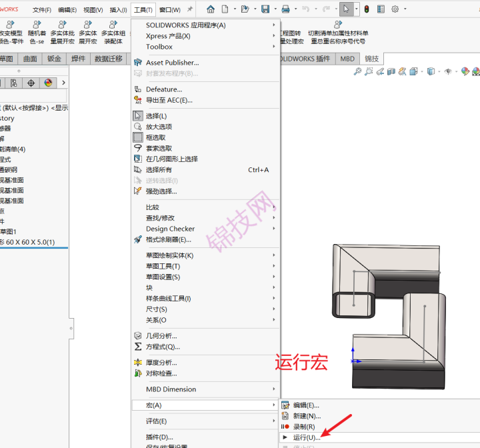Viewport: 480px width, 448px height.
Task: Click the Print icon
Action: (285, 9)
